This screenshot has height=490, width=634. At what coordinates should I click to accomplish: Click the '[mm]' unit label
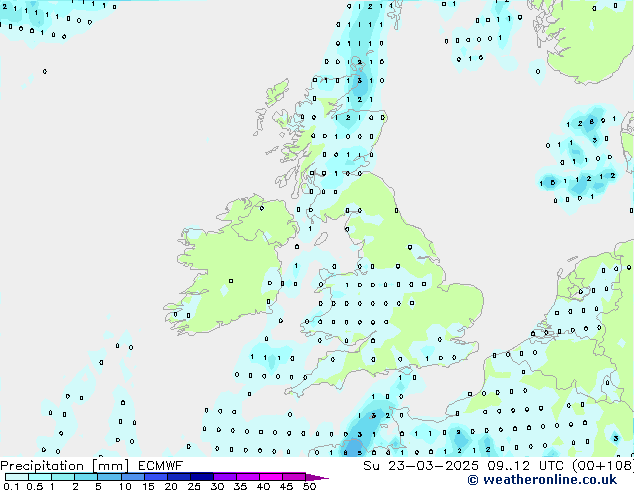[x=111, y=466]
